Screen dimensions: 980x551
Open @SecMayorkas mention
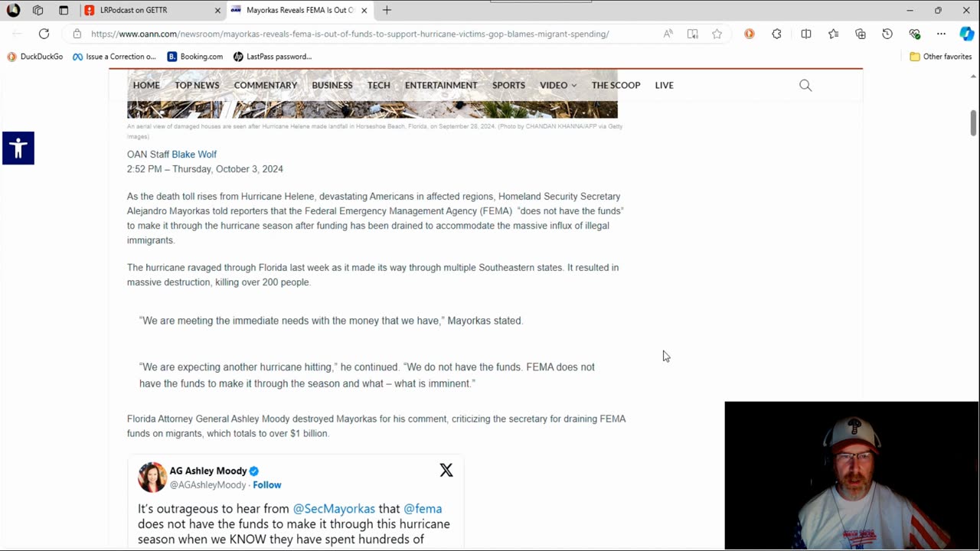(x=334, y=509)
